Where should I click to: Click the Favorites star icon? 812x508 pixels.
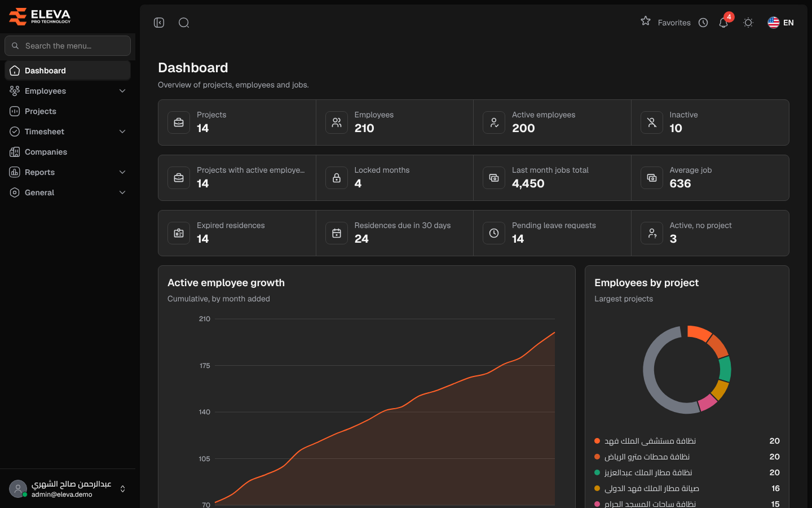(x=646, y=21)
